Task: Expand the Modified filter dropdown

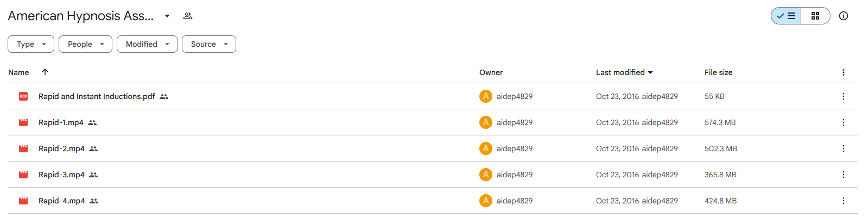Action: [x=147, y=44]
